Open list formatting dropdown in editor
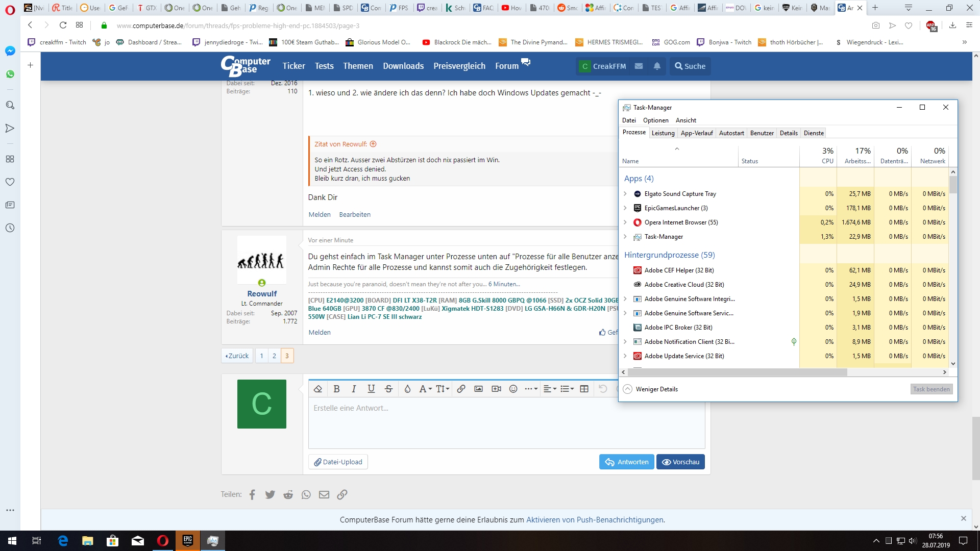 click(567, 389)
